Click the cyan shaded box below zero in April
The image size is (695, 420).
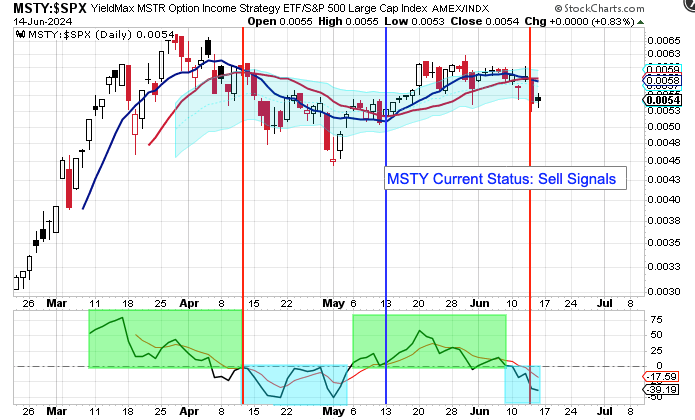tap(295, 385)
